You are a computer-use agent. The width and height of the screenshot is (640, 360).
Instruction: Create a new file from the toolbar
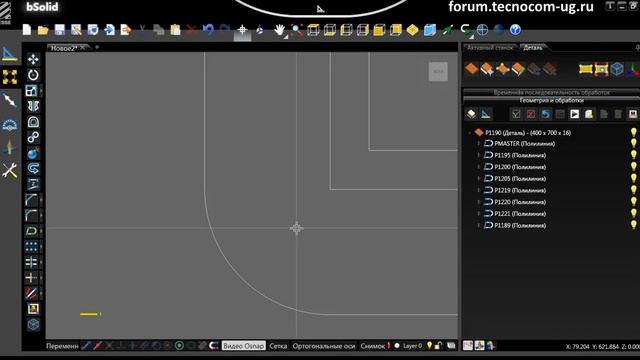tap(27, 30)
